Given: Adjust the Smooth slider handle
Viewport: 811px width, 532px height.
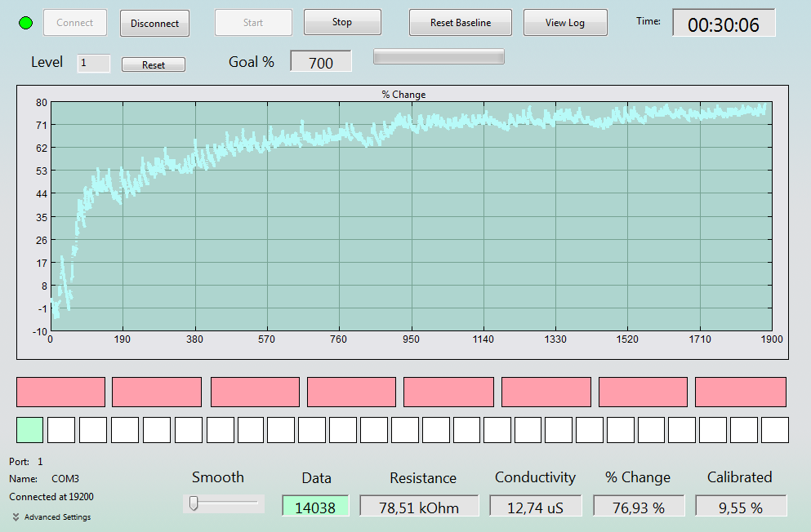Looking at the screenshot, I should (x=194, y=503).
